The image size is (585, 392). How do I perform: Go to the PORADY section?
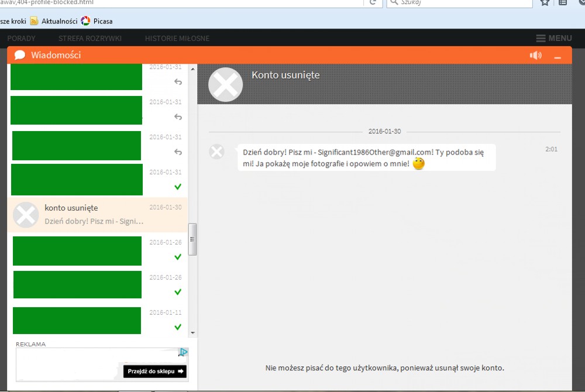(22, 38)
